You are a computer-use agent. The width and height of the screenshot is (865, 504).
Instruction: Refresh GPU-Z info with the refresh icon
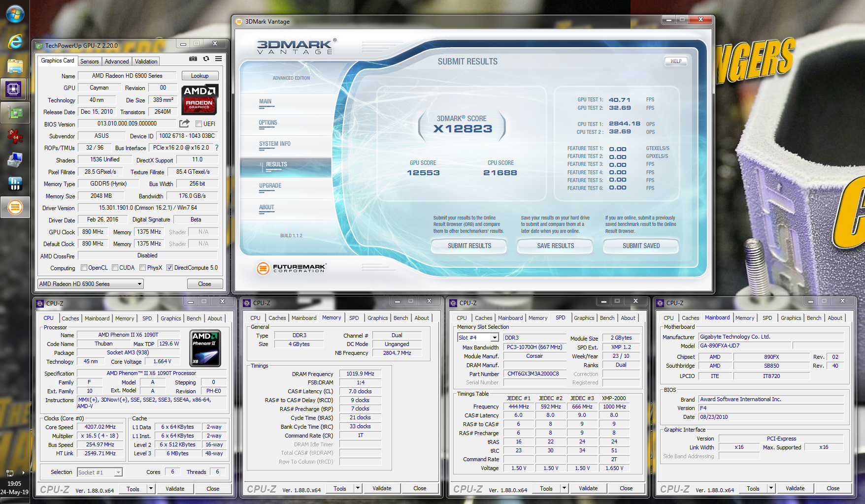206,59
